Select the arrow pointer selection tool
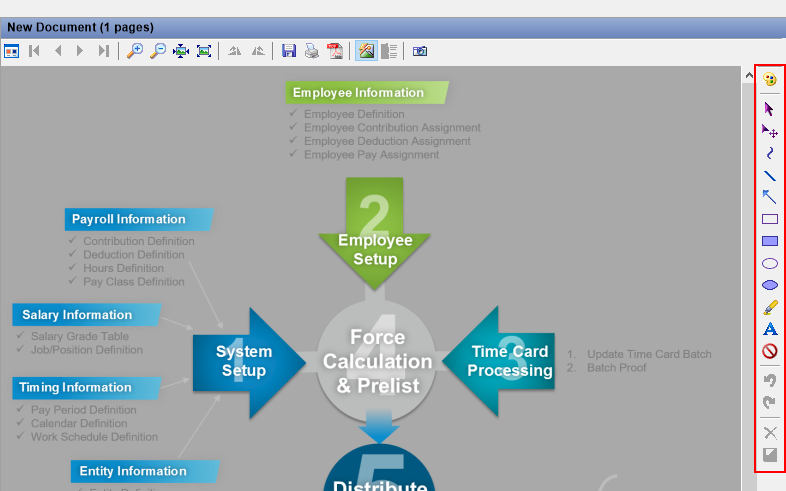 (770, 109)
